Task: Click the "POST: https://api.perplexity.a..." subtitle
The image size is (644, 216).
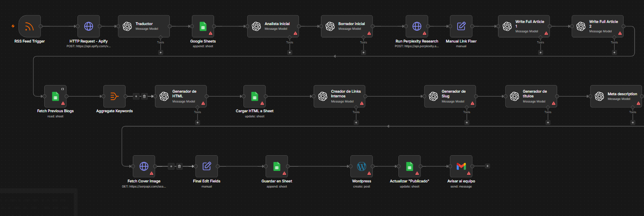Action: pyautogui.click(x=417, y=46)
